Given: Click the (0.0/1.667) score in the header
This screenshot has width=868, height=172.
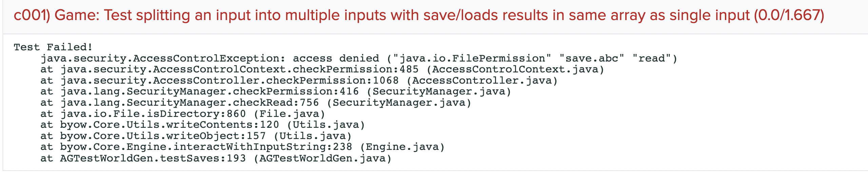Looking at the screenshot, I should (789, 16).
